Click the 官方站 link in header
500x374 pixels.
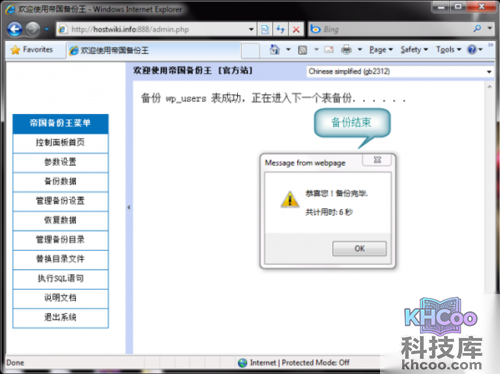236,70
